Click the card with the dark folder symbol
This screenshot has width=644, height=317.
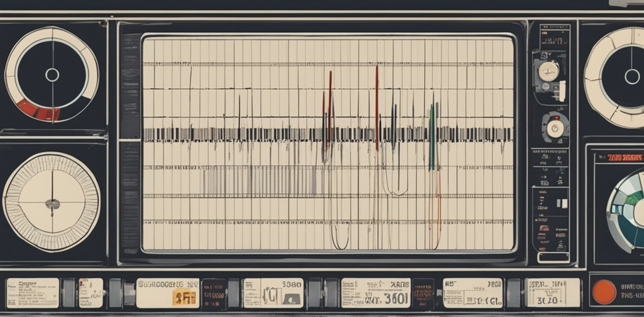(273, 293)
